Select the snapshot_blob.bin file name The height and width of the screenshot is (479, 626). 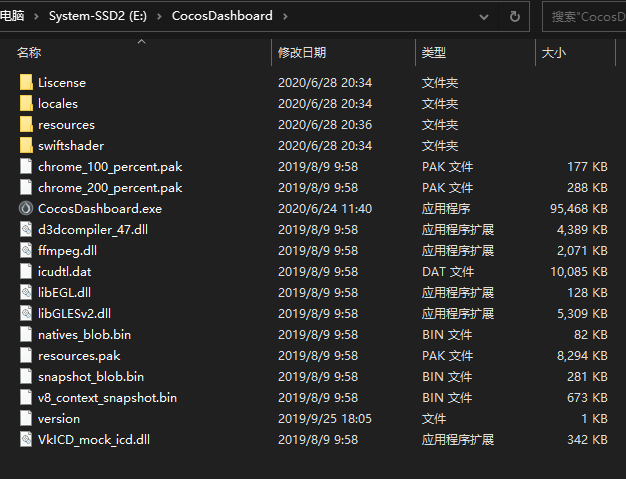[x=91, y=377]
